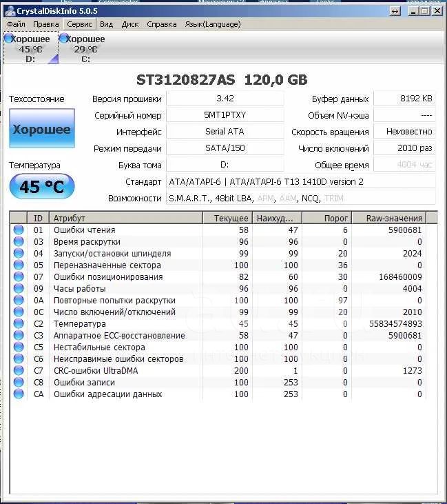Click the Ошибки позиционирования attribute name

(x=108, y=276)
